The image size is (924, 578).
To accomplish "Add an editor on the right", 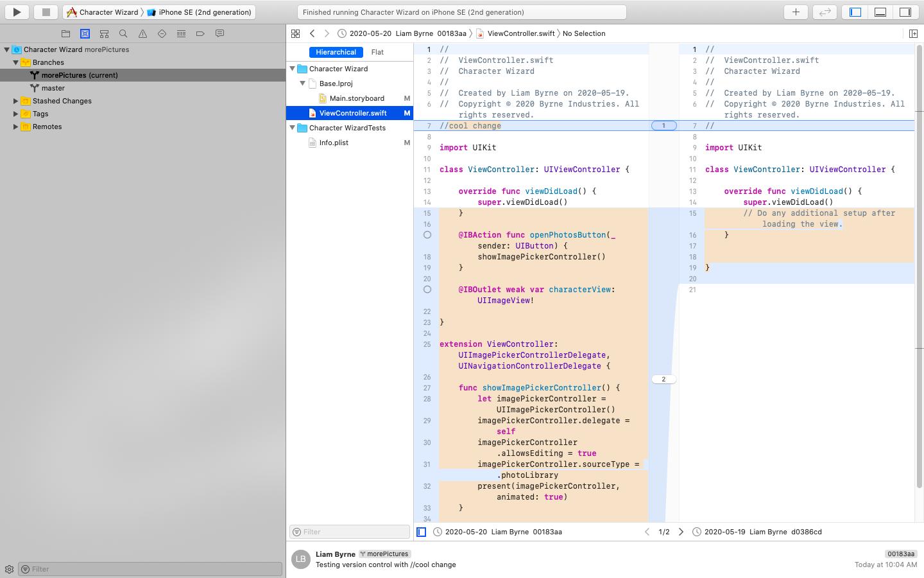I will (913, 33).
